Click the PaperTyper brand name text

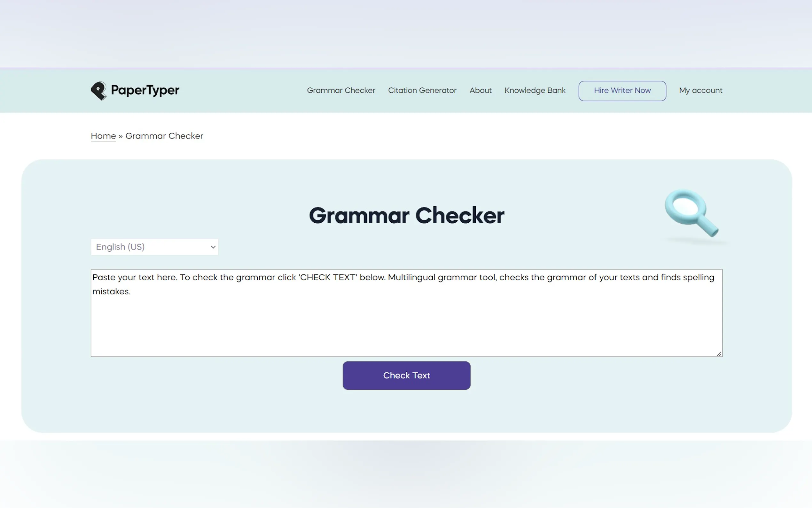[x=145, y=90]
